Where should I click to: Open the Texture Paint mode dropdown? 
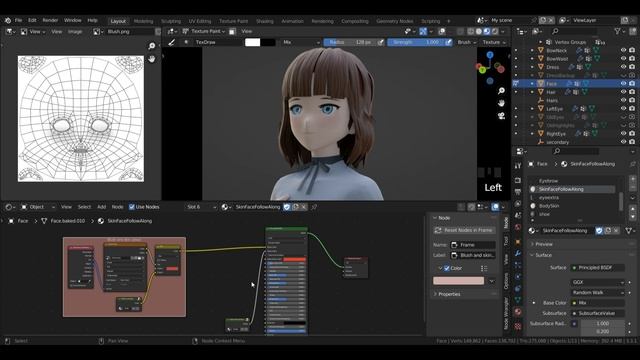[x=203, y=31]
